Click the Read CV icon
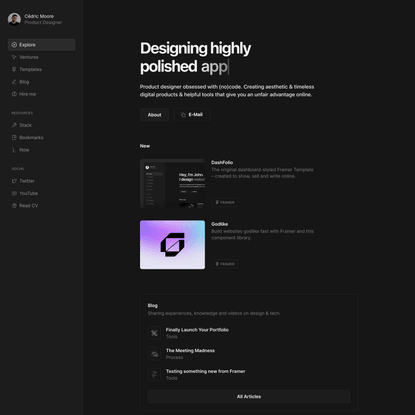 14,205
